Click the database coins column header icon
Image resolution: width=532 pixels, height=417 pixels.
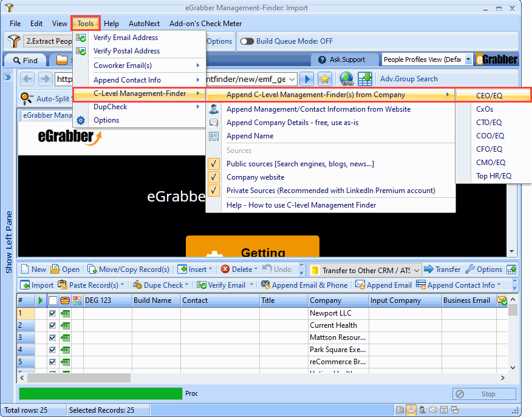(65, 300)
